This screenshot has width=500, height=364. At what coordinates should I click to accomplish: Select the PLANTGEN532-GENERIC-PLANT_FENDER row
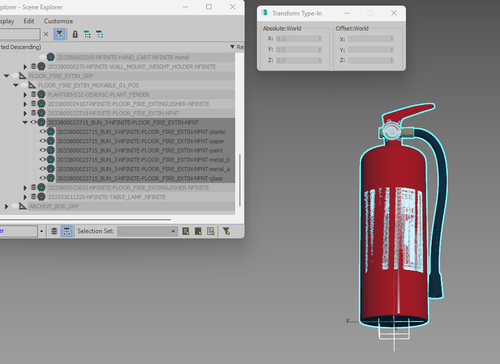coord(99,95)
